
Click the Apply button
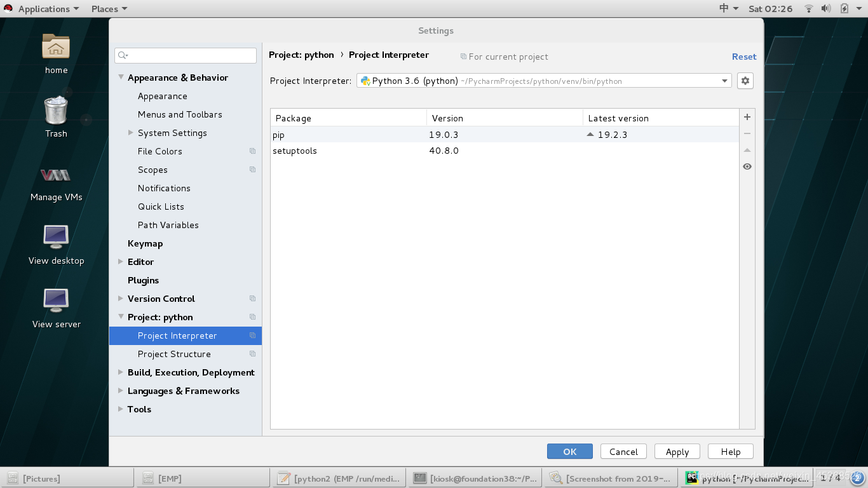click(677, 451)
